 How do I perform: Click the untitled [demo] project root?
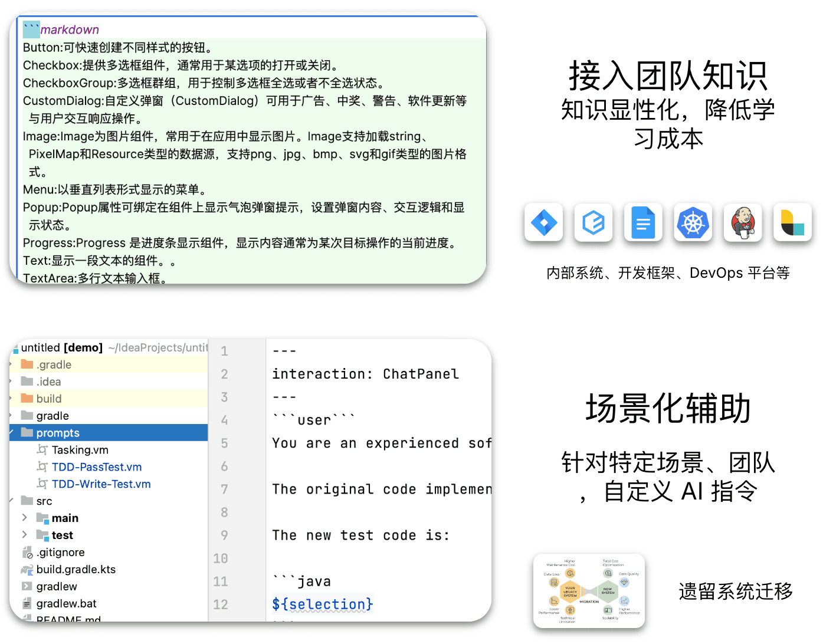(62, 347)
